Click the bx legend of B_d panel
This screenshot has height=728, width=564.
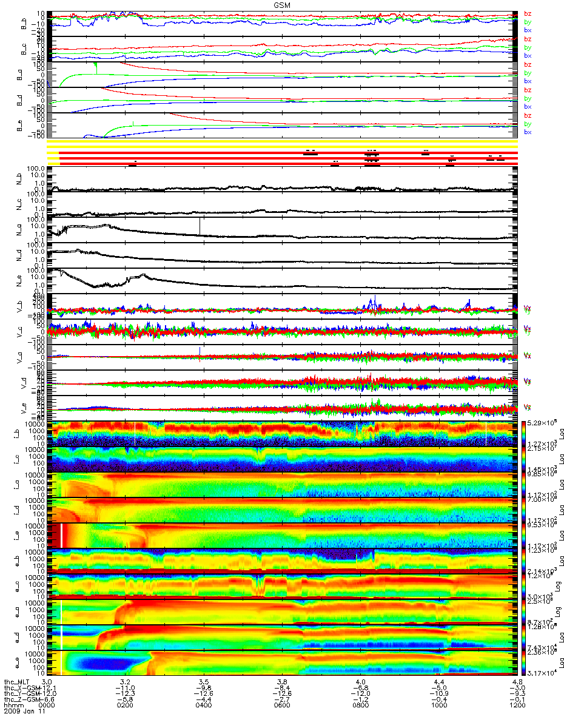coord(527,106)
